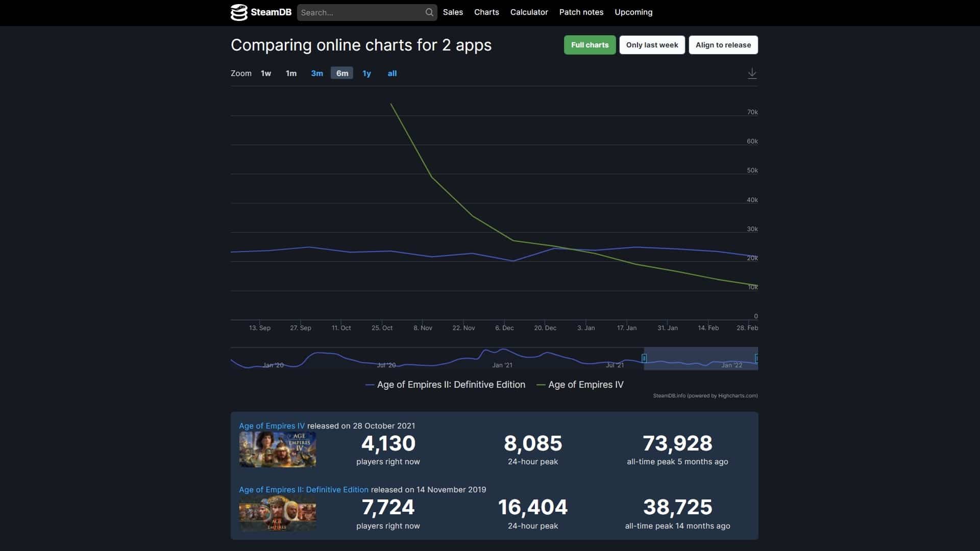Open the Age of Empires IV link
980x551 pixels.
271,425
